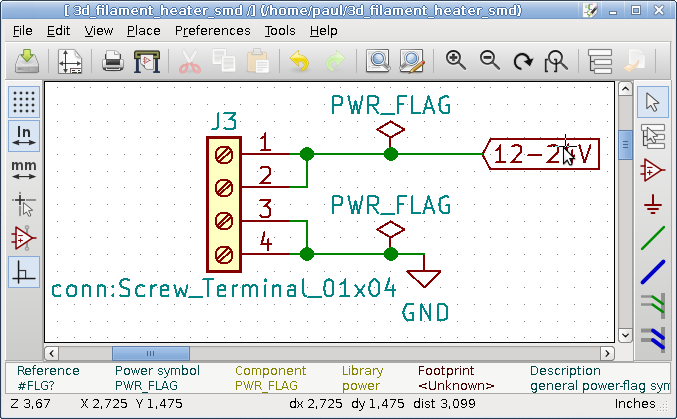
Task: Toggle orthogonal wire mode
Action: (x=24, y=272)
